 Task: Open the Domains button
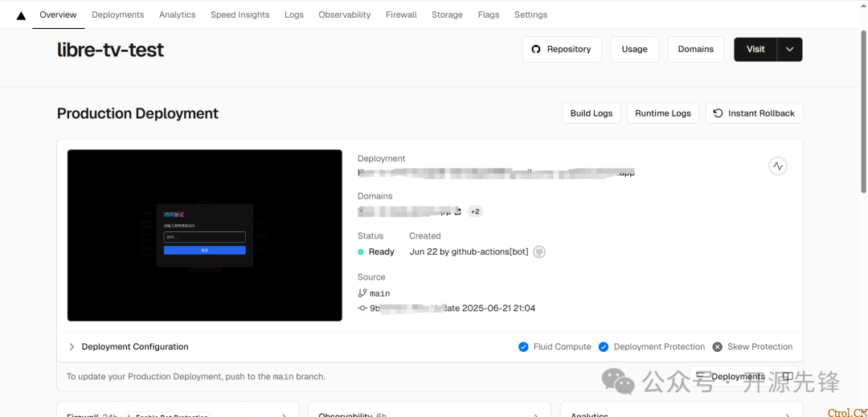(x=696, y=49)
